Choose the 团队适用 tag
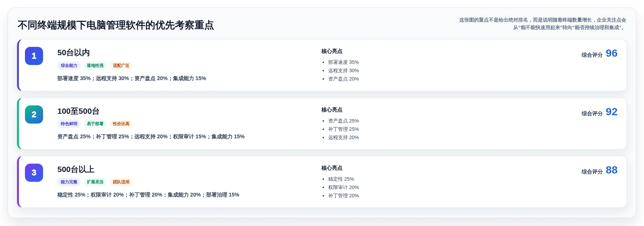Viewport: 644px width, 226px height. click(121, 182)
